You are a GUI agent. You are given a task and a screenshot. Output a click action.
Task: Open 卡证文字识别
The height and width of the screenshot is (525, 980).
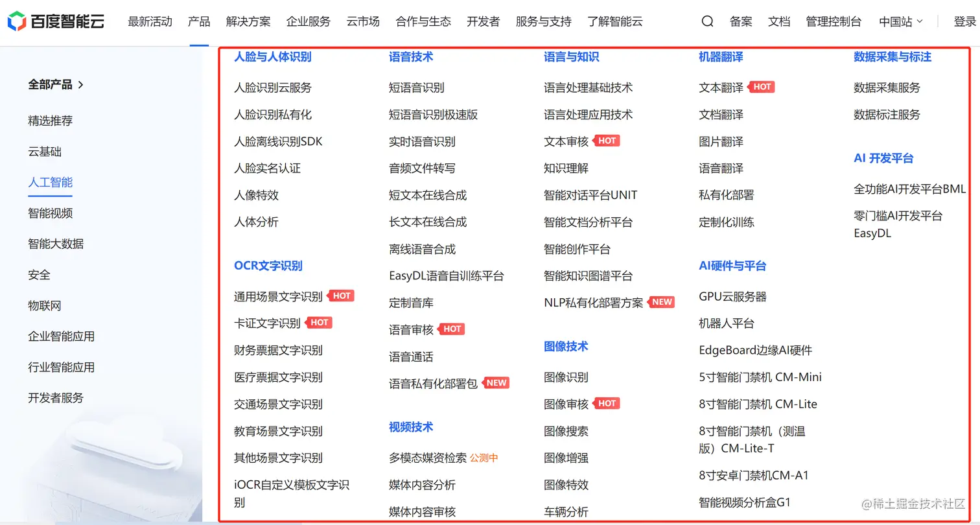pyautogui.click(x=267, y=323)
